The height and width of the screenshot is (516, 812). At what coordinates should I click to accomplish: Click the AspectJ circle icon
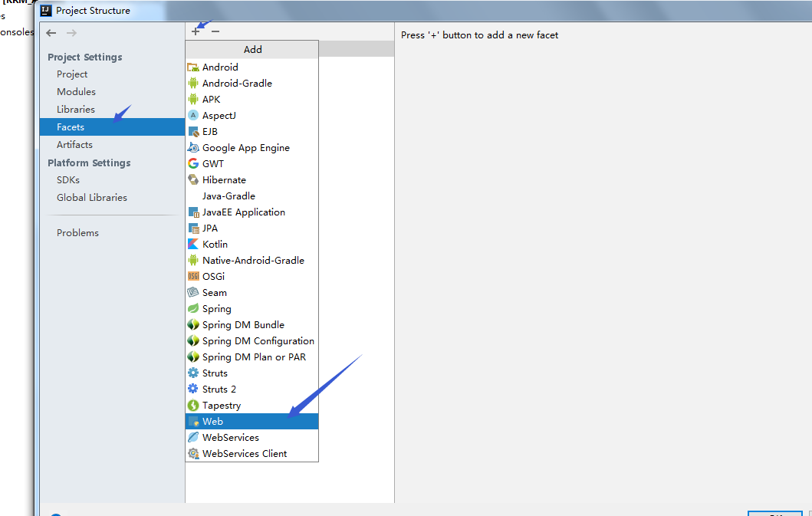tap(193, 116)
